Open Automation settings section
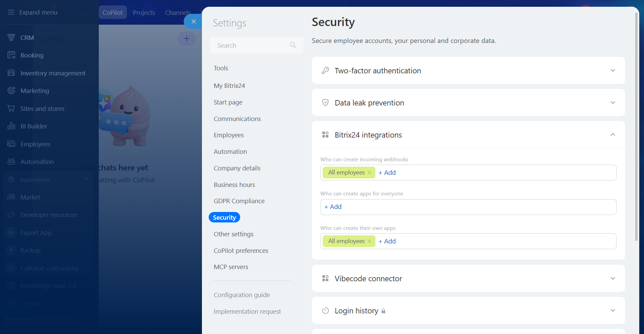 (x=230, y=151)
